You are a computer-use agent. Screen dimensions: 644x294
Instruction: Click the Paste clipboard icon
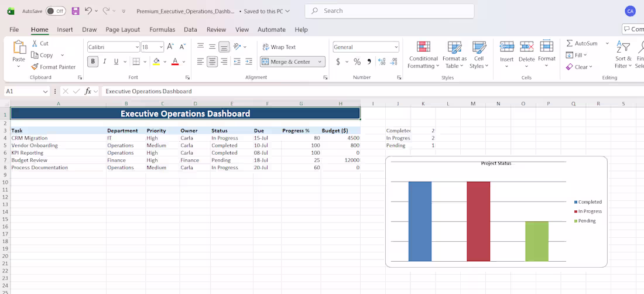click(x=19, y=47)
